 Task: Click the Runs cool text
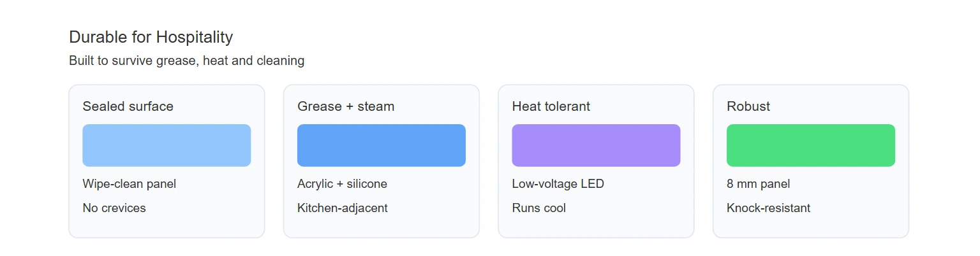point(539,208)
